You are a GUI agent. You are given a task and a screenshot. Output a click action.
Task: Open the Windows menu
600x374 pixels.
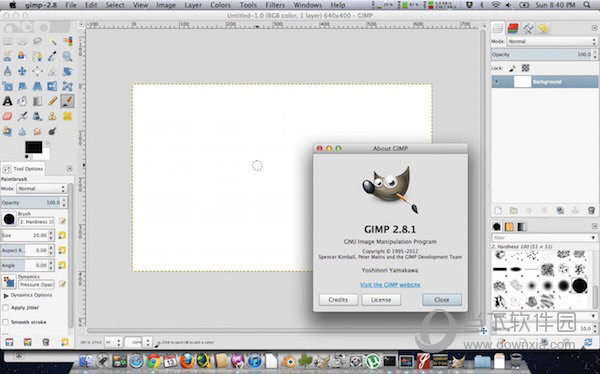click(x=307, y=5)
